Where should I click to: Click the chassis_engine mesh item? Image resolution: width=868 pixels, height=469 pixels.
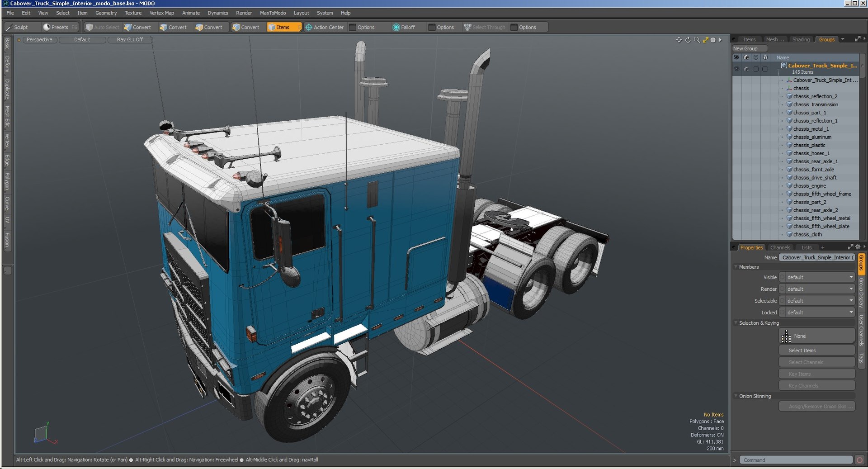pos(809,186)
